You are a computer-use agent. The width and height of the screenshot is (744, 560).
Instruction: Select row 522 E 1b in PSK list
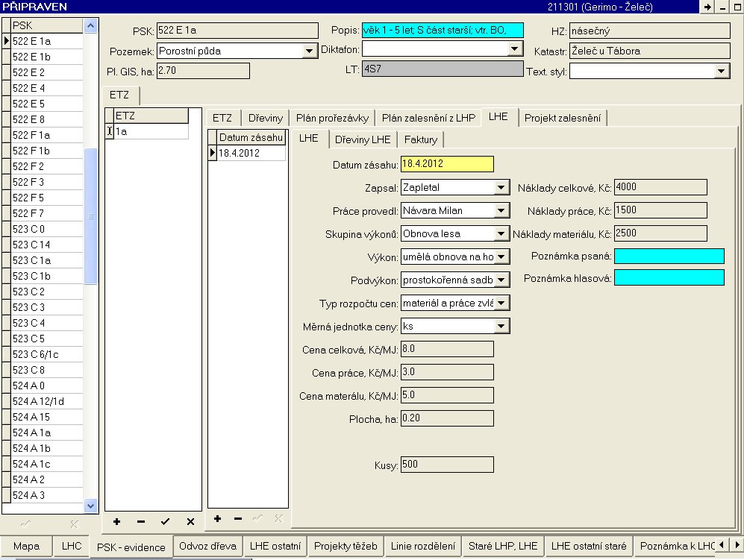(x=47, y=57)
